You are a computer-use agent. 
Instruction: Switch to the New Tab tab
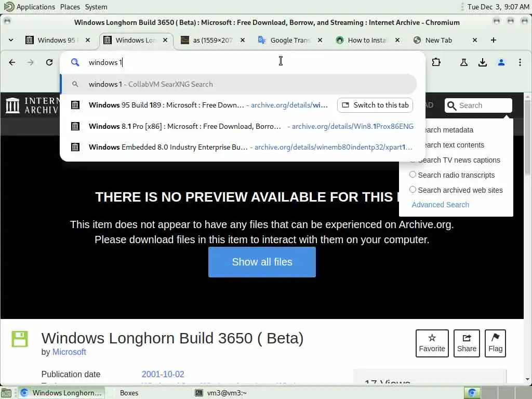click(440, 40)
